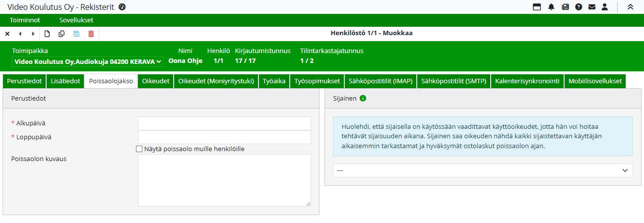Switch to the Kalenterisynkronointi tab
The height and width of the screenshot is (223, 644).
(527, 81)
